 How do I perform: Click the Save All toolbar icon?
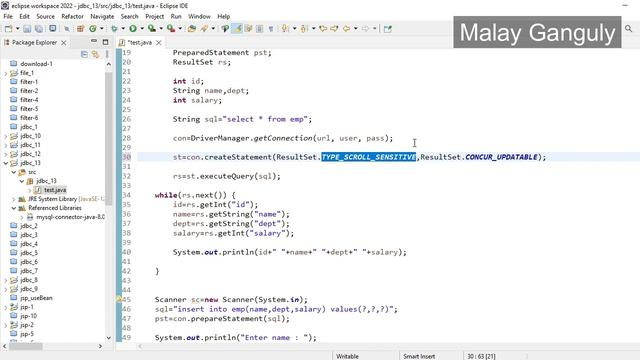[x=39, y=29]
